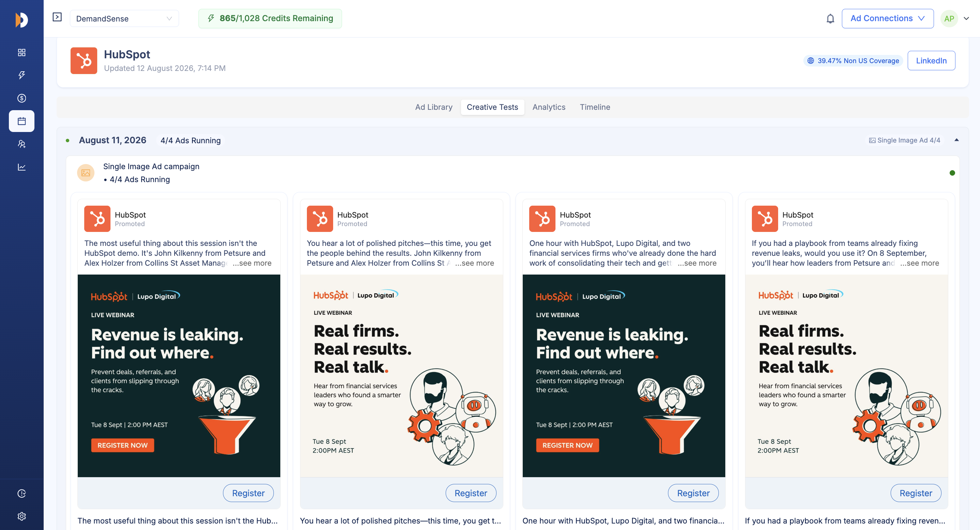Viewport: 980px width, 530px height.
Task: Switch to the Ad Library tab
Action: tap(434, 107)
